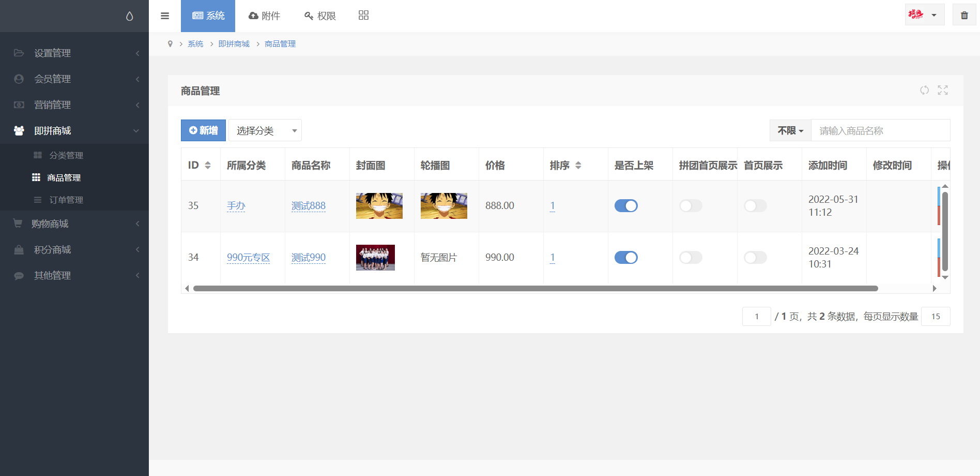This screenshot has height=476, width=980.
Task: Open the 不限 filter dropdown
Action: (790, 130)
